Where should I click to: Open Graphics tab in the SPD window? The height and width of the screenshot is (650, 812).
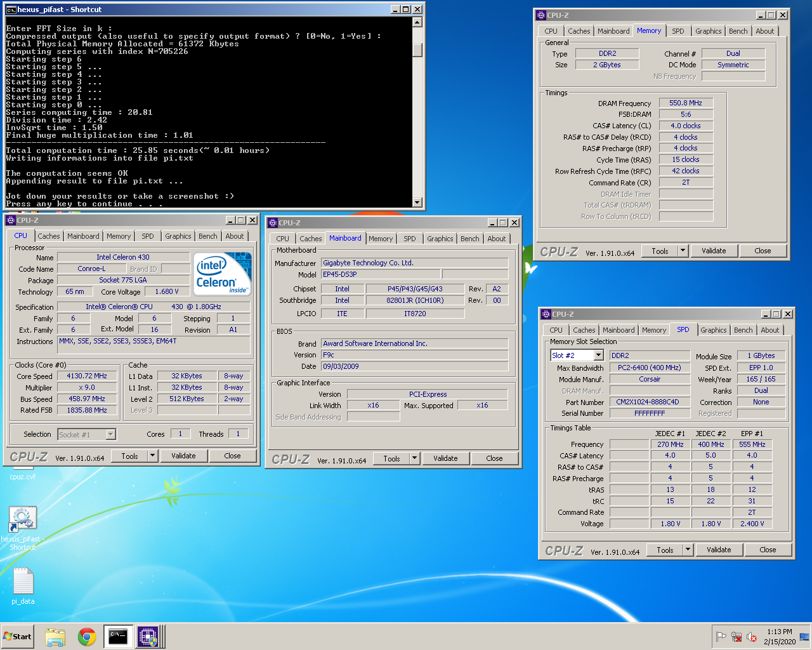(x=713, y=330)
